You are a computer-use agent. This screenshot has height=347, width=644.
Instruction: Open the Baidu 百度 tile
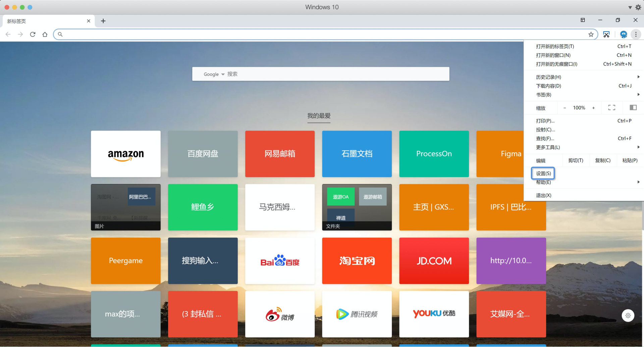[280, 261]
